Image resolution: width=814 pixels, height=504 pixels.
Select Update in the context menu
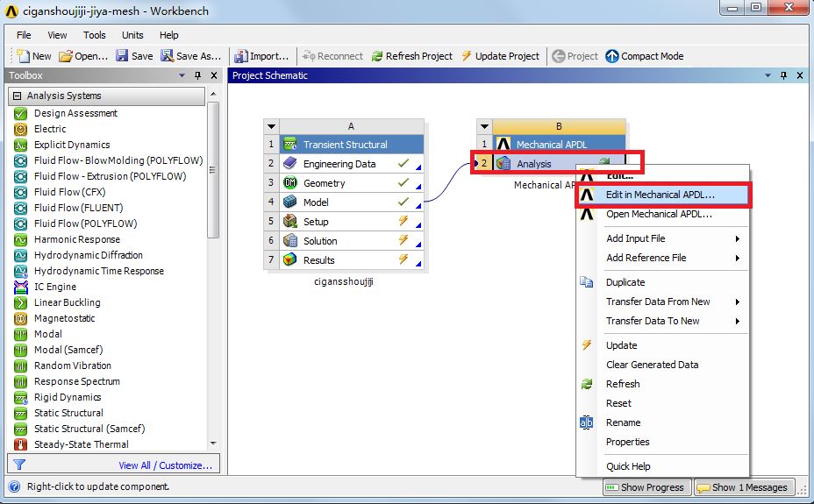(663, 344)
